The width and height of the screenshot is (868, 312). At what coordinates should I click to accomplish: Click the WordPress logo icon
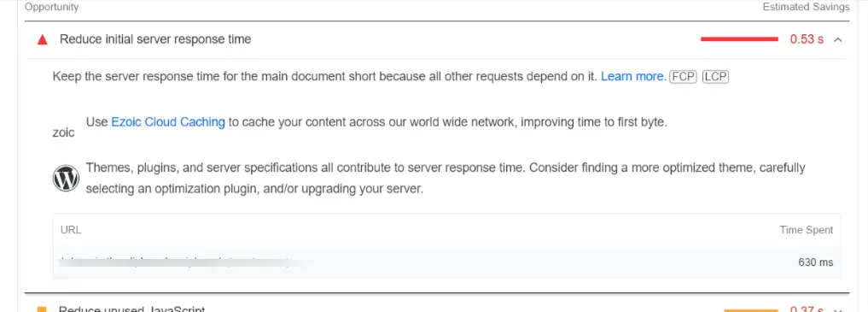(66, 179)
